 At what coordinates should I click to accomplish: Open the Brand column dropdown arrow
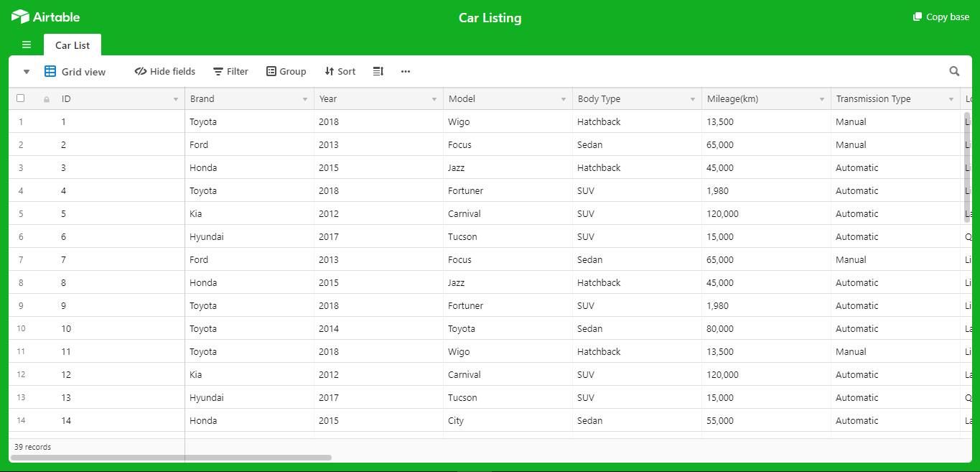[x=305, y=99]
